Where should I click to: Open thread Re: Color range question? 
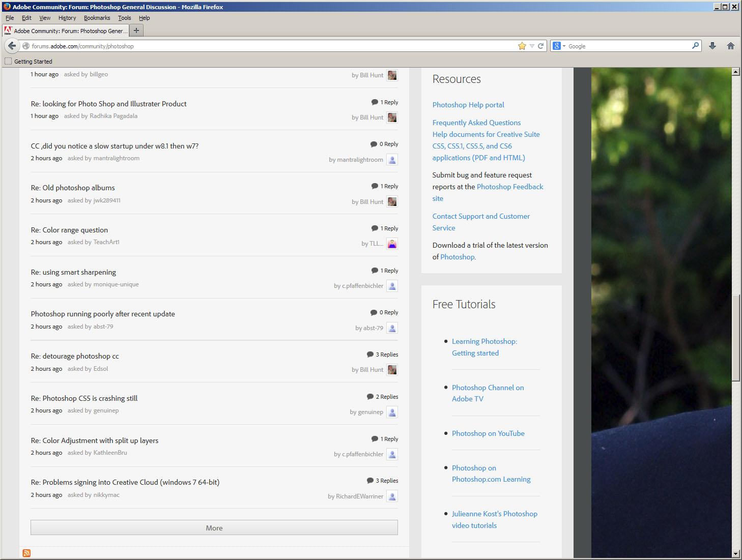69,230
